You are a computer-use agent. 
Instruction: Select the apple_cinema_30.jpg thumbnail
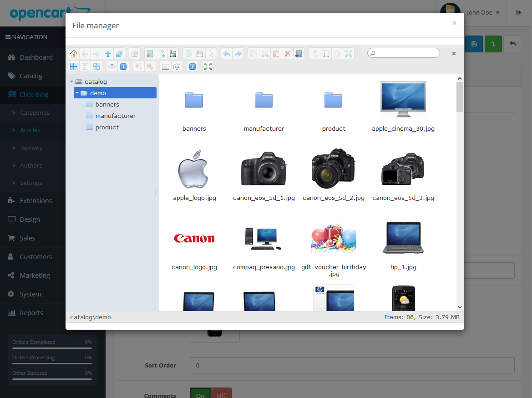coord(403,99)
